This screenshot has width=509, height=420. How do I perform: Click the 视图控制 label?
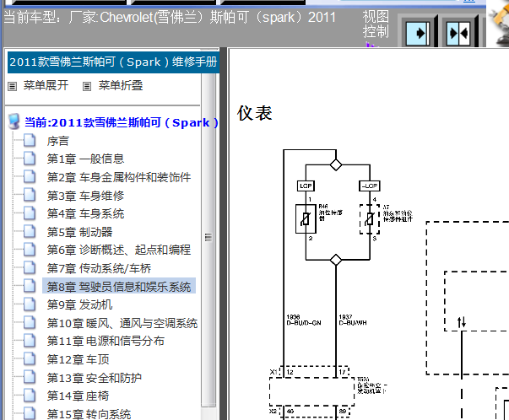tap(376, 24)
